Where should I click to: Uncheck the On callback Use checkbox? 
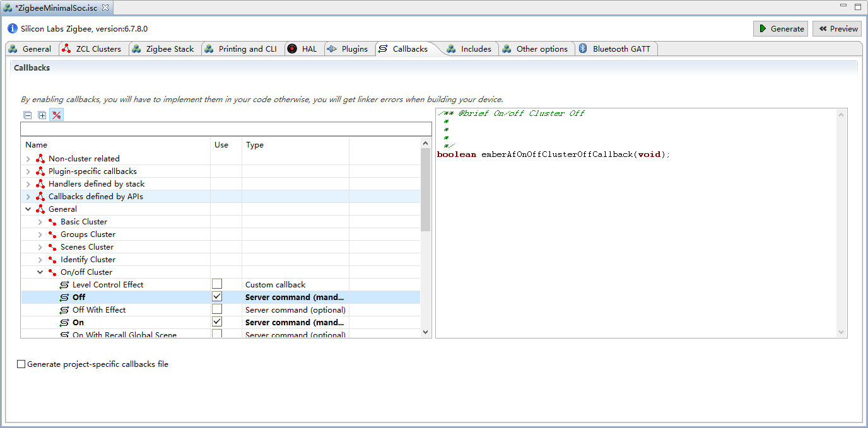pyautogui.click(x=217, y=321)
